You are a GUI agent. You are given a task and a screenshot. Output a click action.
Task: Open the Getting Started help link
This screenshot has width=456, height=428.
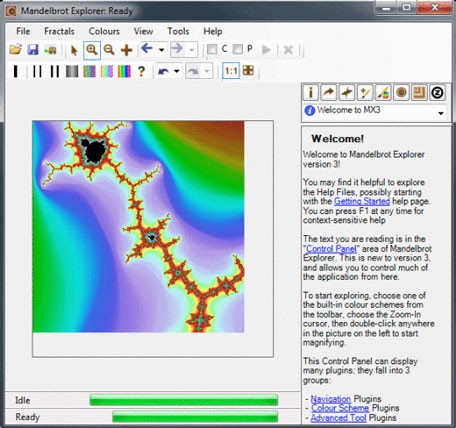[362, 201]
